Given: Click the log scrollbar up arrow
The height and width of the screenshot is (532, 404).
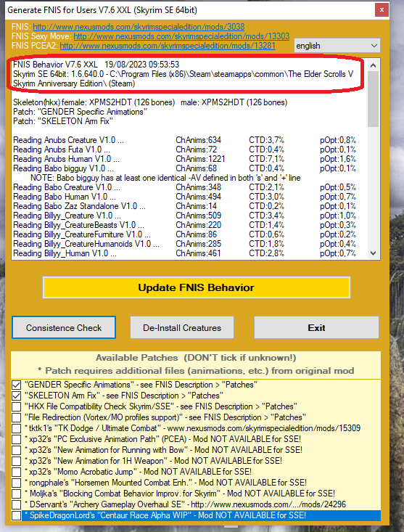Looking at the screenshot, I should point(373,65).
